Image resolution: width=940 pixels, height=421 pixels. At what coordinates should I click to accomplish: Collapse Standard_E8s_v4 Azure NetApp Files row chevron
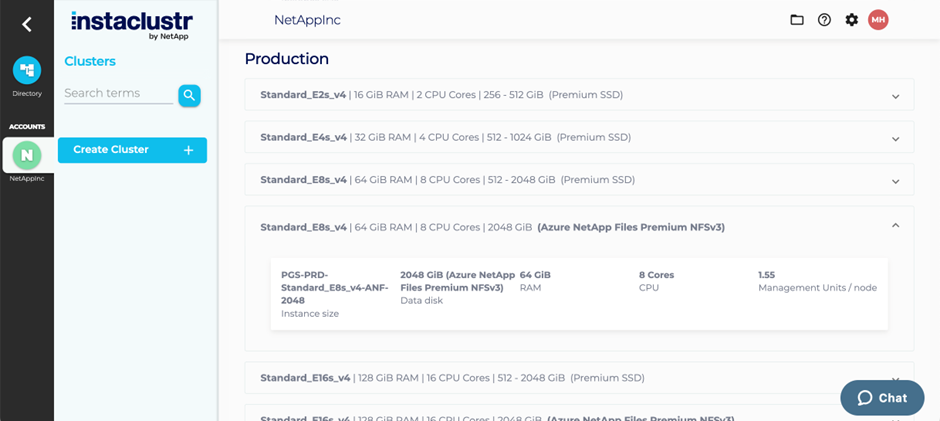(896, 225)
